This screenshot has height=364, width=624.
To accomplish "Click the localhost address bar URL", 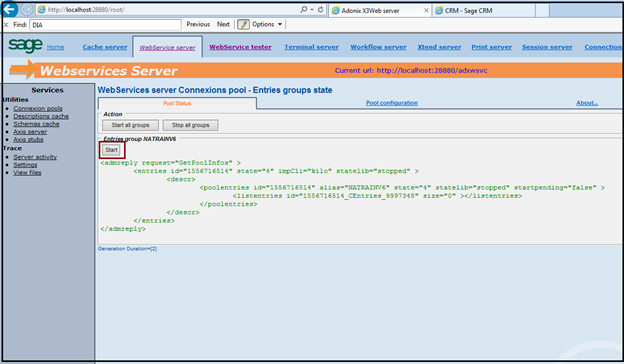I will pos(86,10).
